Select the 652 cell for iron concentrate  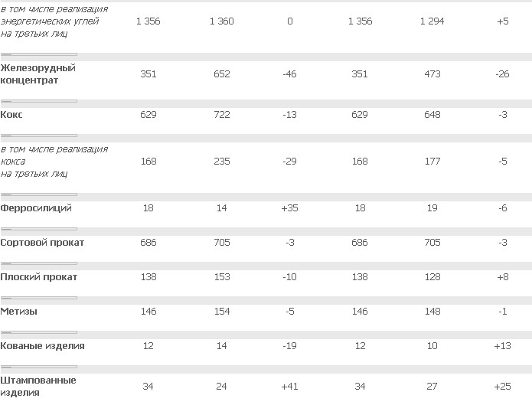point(222,74)
